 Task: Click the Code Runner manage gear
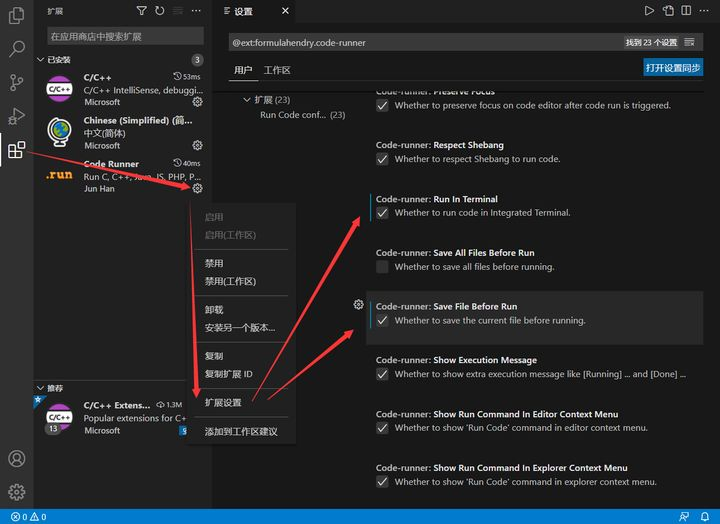coord(197,188)
